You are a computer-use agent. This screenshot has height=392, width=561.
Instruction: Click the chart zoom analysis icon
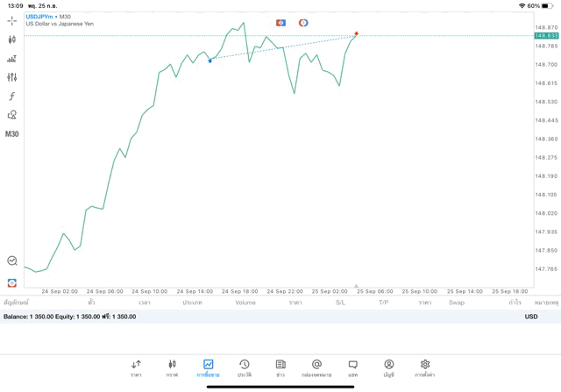pos(11,260)
